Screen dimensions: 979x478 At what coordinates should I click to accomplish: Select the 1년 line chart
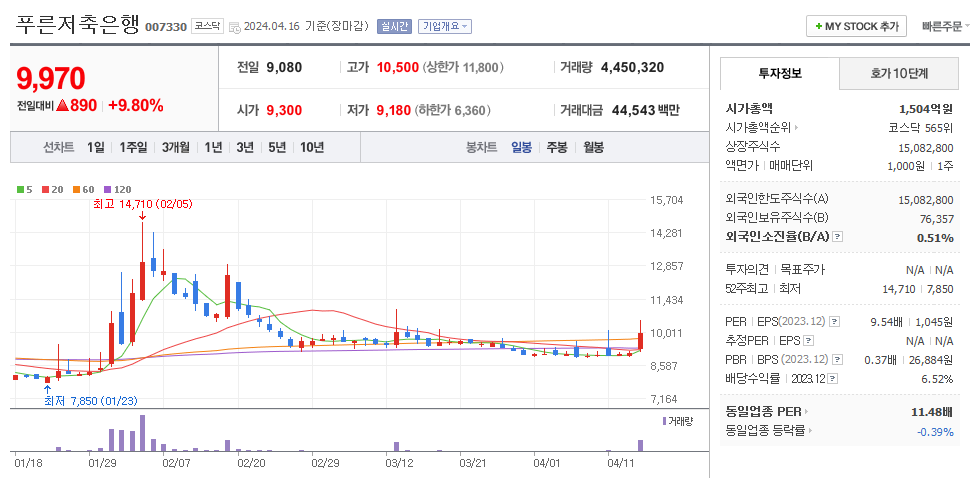[213, 148]
